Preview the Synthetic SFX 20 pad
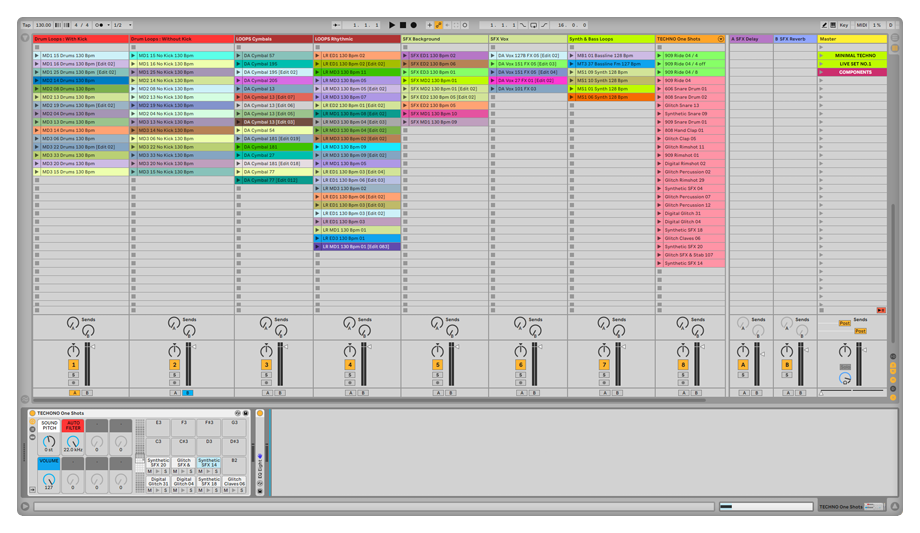This screenshot has width=920, height=533. point(158,471)
